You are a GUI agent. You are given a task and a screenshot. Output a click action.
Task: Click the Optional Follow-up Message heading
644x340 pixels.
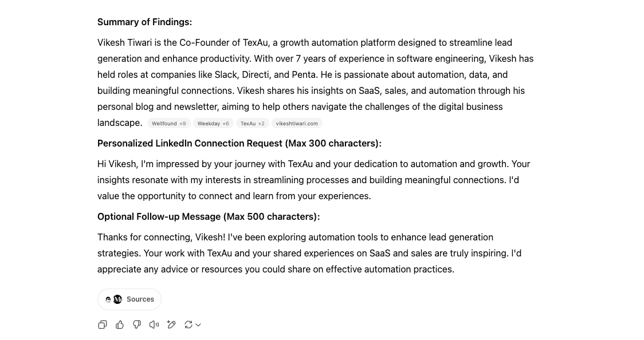coord(209,216)
